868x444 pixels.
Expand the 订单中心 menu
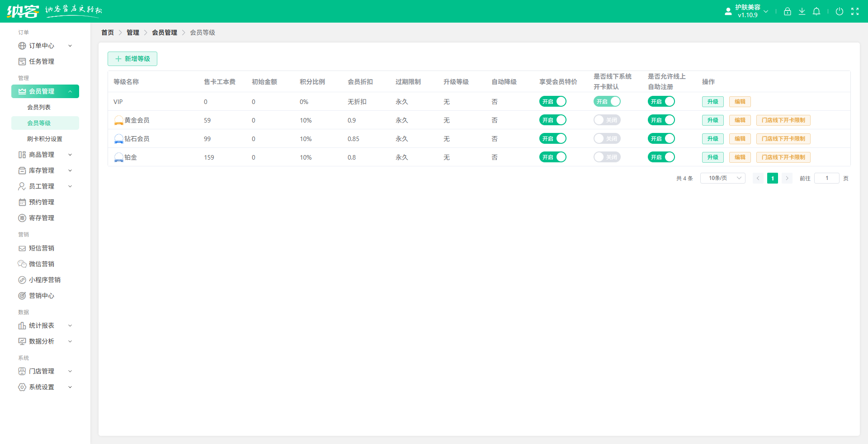click(x=45, y=46)
